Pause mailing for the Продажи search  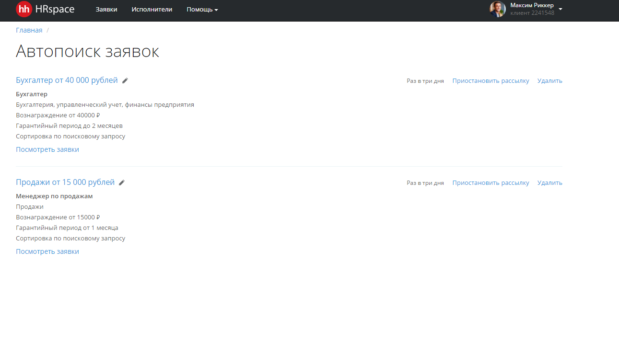pyautogui.click(x=491, y=183)
